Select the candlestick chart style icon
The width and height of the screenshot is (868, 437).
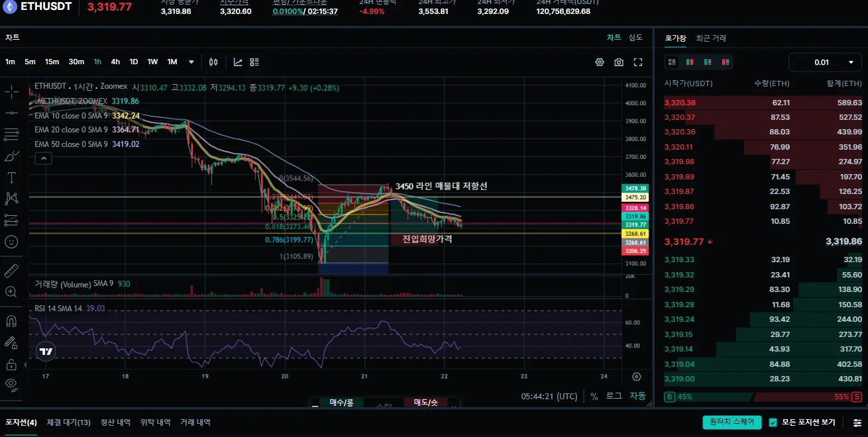click(x=213, y=62)
